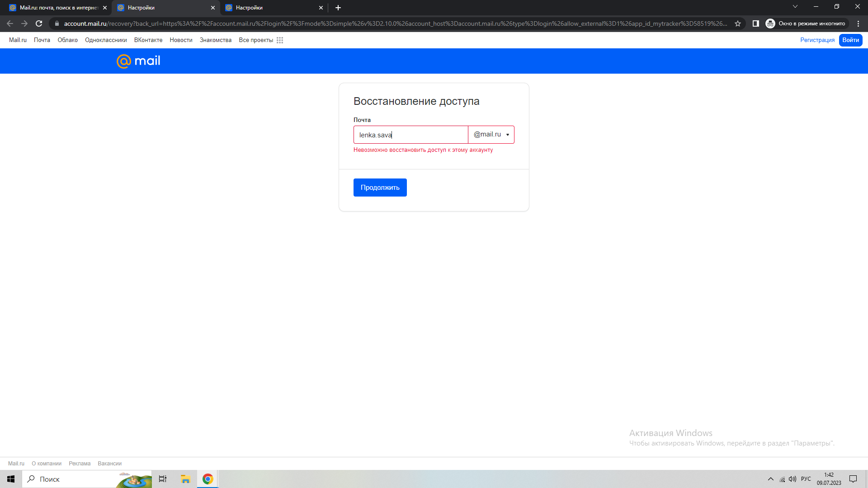Expand the @mail.ru domain dropdown

click(x=491, y=135)
